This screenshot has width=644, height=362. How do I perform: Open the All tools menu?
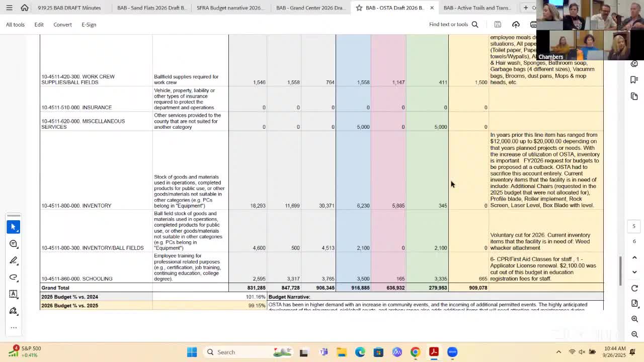click(15, 24)
